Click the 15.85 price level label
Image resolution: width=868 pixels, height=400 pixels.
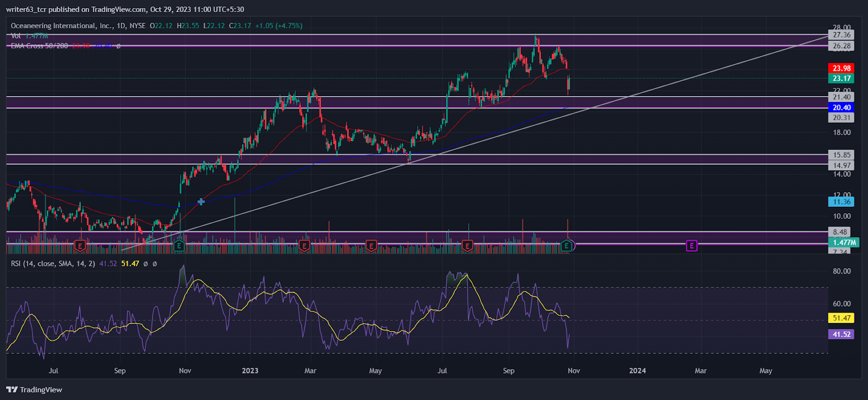[x=841, y=155]
